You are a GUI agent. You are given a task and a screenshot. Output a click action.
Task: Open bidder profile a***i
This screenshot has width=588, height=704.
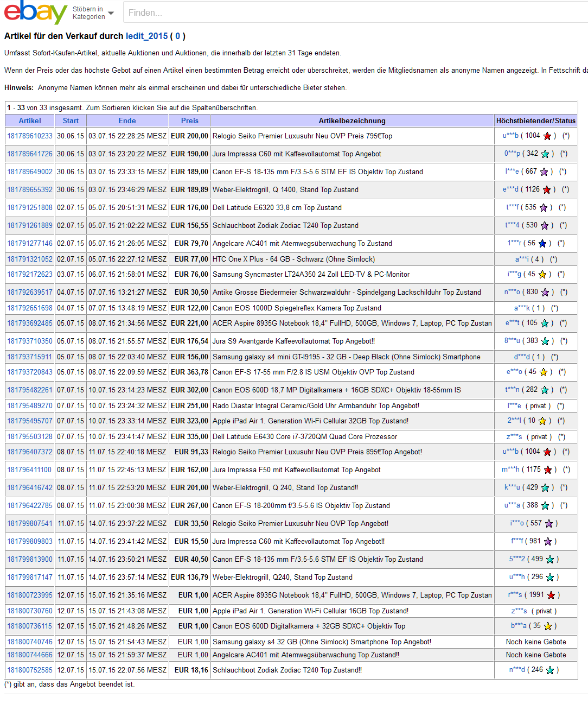pos(522,259)
